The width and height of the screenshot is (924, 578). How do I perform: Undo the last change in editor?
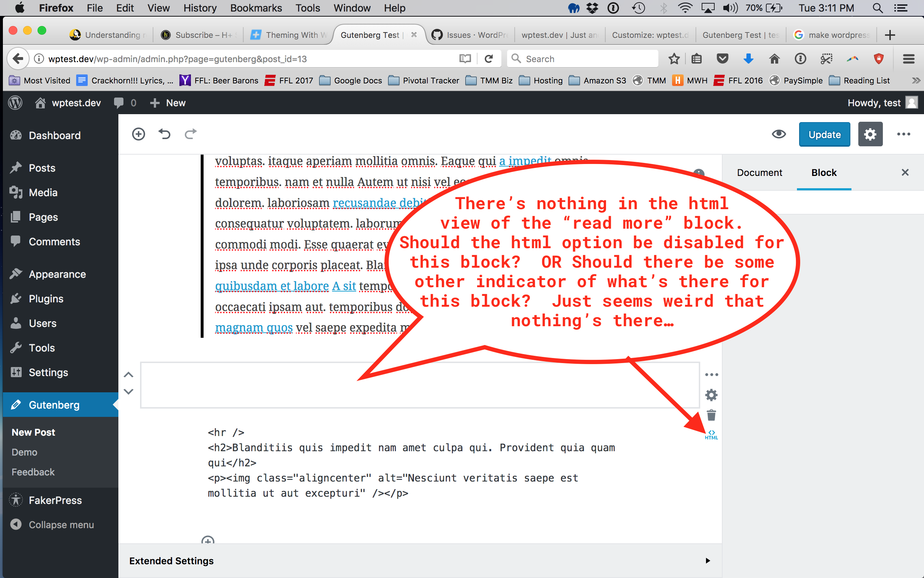164,134
